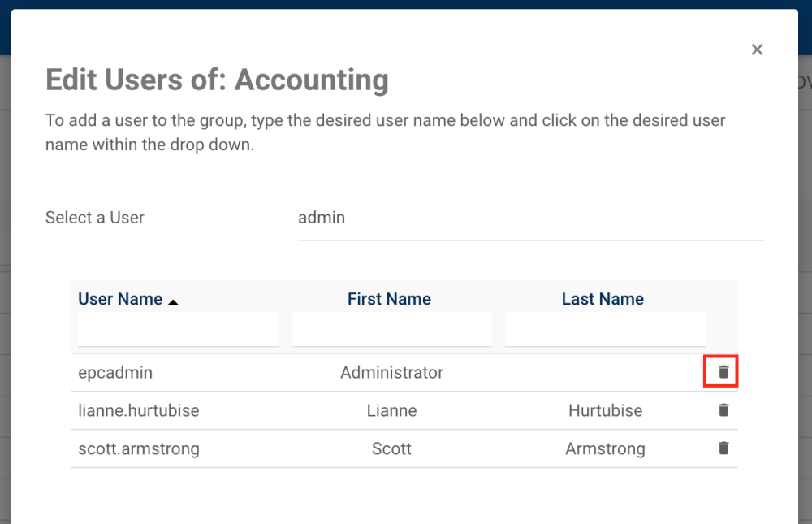The image size is (812, 524).
Task: Toggle the sort order on User Name column
Action: tap(120, 298)
